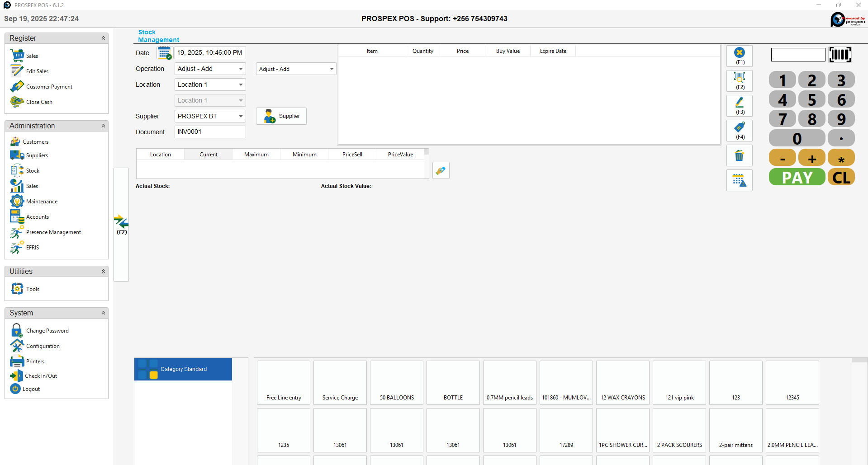Screen dimensions: 868x465
Task: Select the 50 BALLOONS product tile
Action: pyautogui.click(x=397, y=383)
